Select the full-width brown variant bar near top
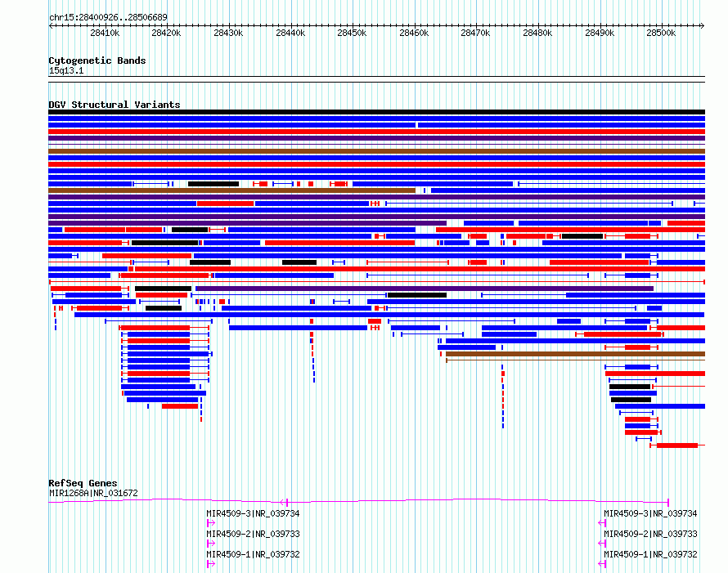The image size is (728, 573). (x=376, y=151)
